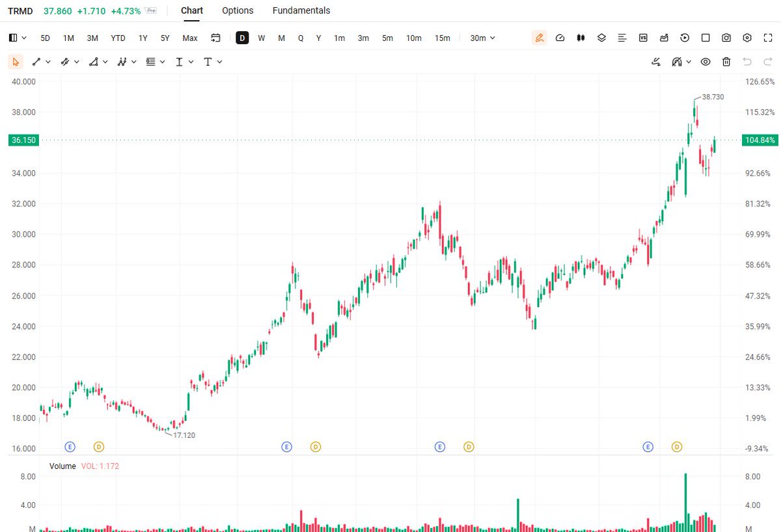
Task: Open chart layout panel selector
Action: pyautogui.click(x=18, y=38)
